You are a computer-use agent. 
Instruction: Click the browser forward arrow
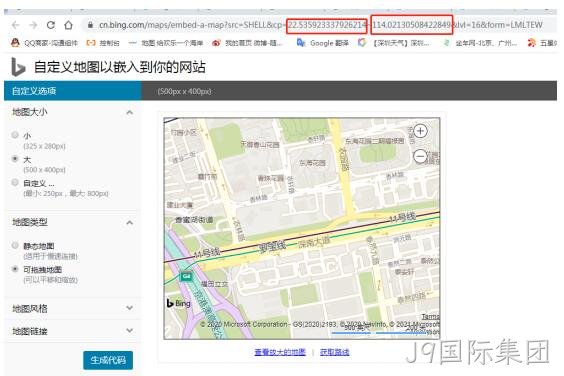33,25
